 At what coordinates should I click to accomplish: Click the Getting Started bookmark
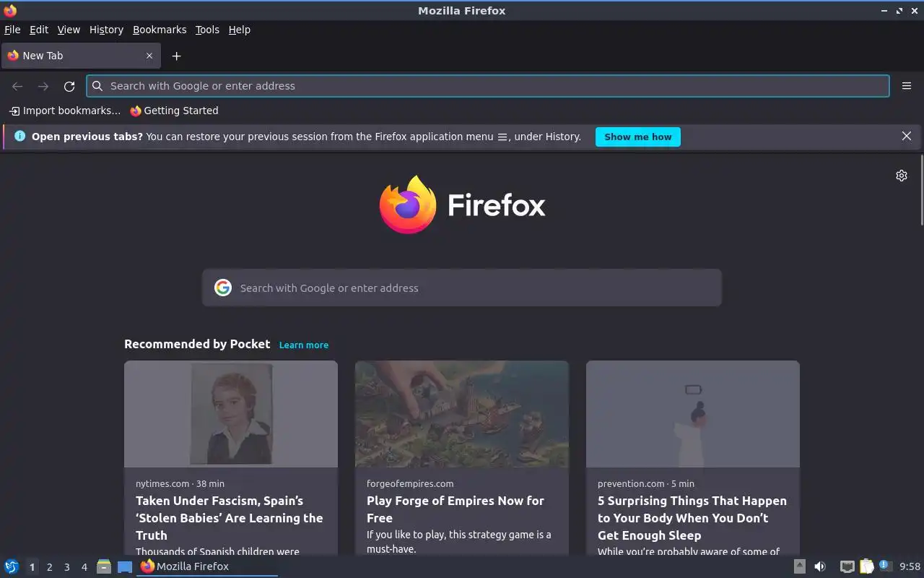[174, 111]
